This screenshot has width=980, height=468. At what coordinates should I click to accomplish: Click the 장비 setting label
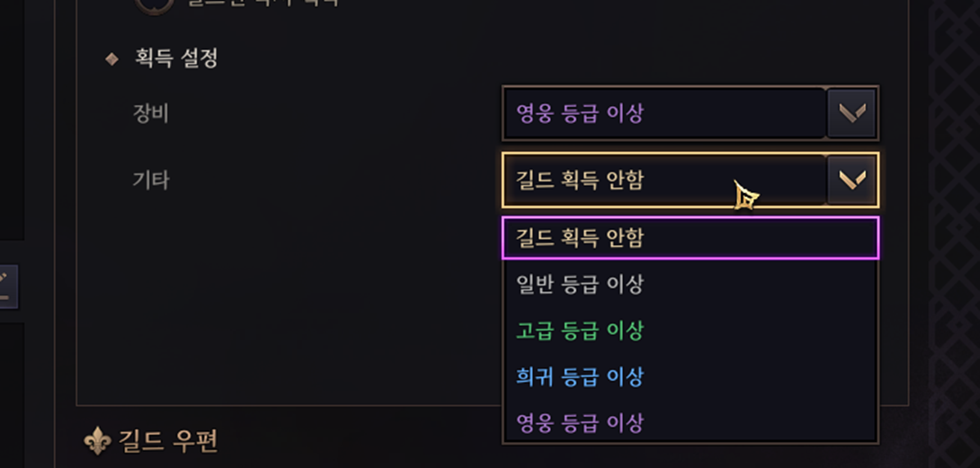151,114
